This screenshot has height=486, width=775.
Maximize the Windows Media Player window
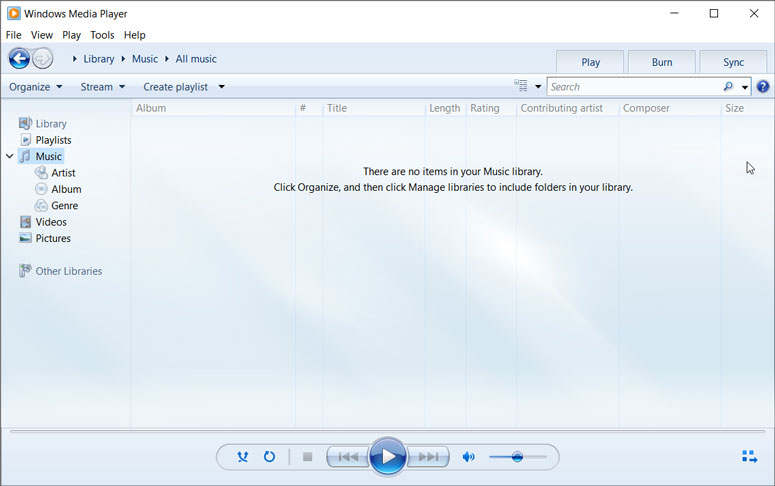[x=714, y=13]
